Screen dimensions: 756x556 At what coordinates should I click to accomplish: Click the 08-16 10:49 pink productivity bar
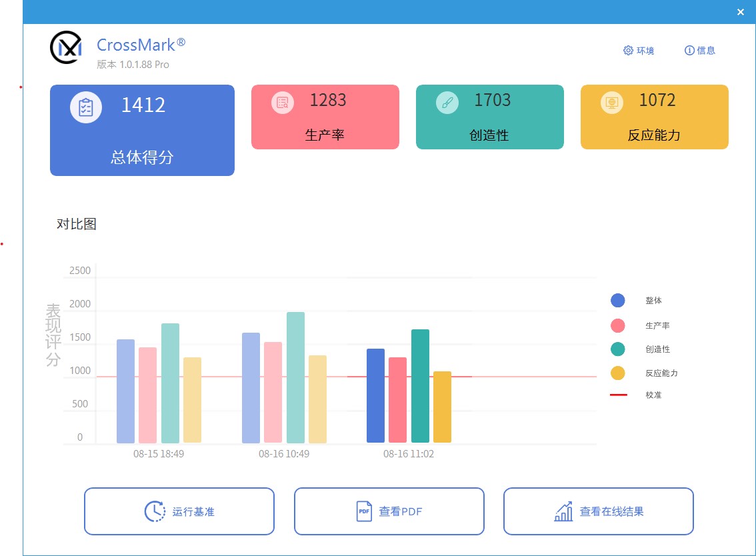click(x=273, y=393)
